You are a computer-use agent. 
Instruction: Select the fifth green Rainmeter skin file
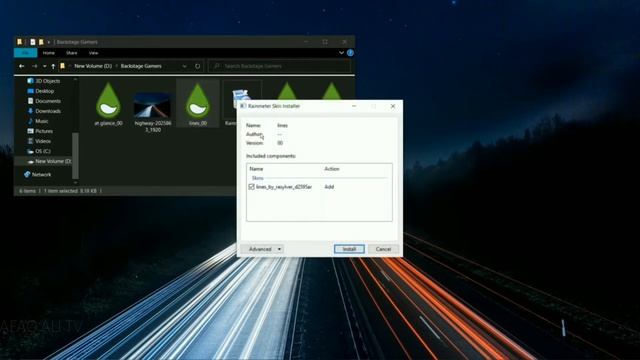click(287, 91)
